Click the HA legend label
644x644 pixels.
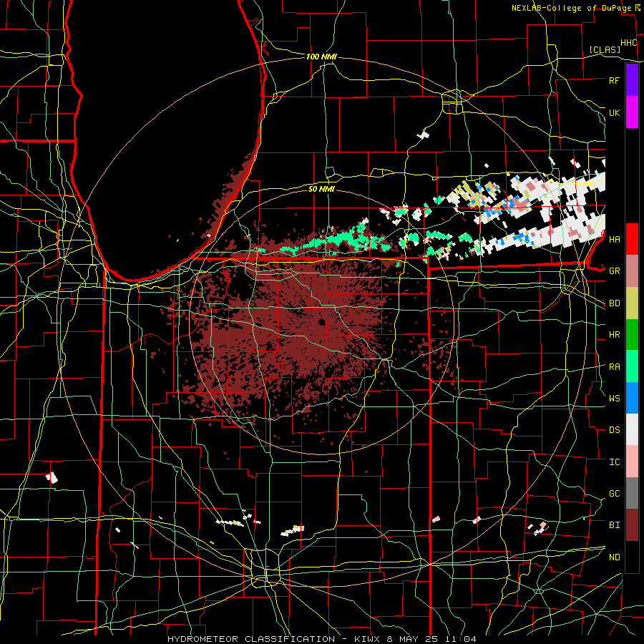click(614, 240)
